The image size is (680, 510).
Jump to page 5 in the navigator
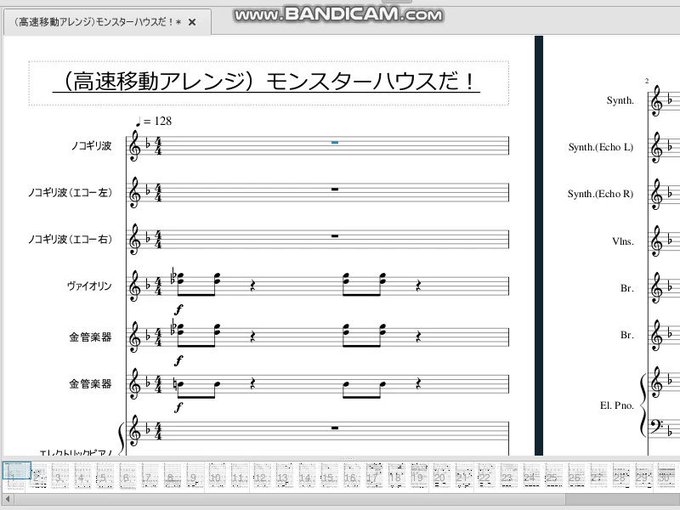(x=104, y=477)
